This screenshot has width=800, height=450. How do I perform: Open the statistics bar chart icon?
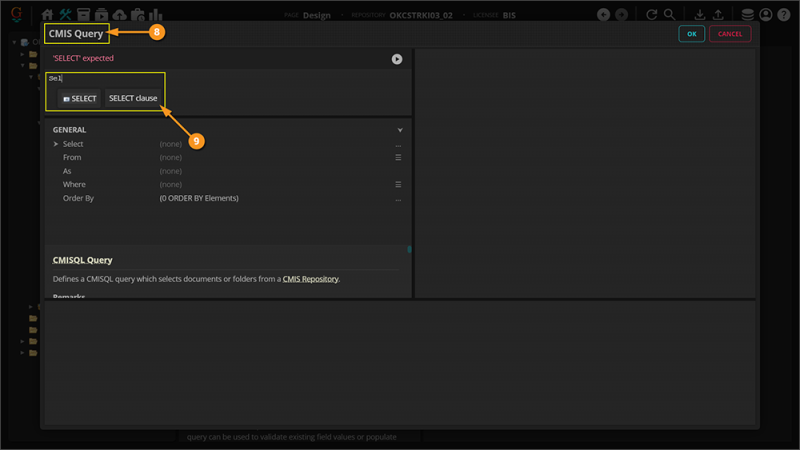pyautogui.click(x=156, y=15)
